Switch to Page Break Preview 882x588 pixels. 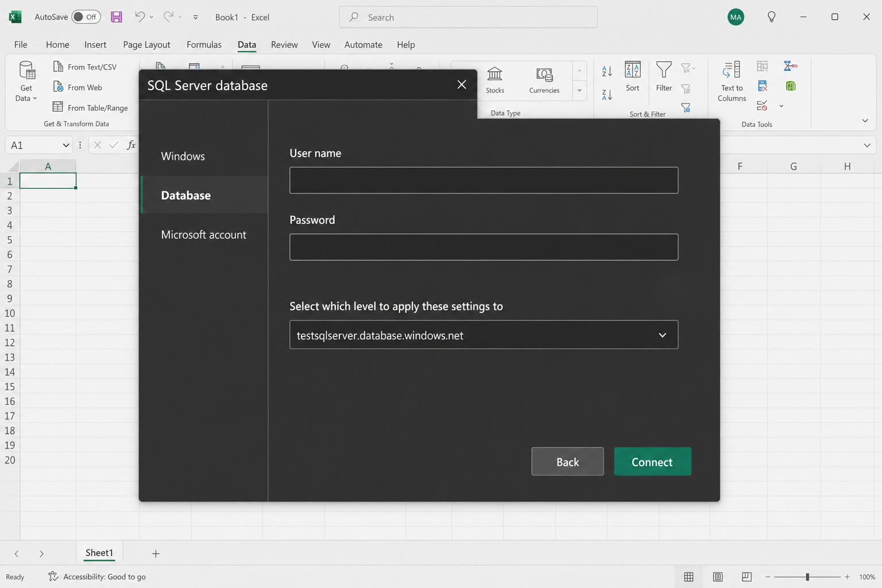pyautogui.click(x=746, y=577)
